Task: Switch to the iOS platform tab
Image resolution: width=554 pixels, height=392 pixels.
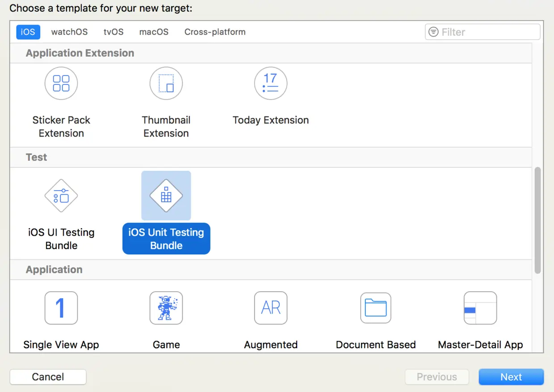Action: (28, 32)
